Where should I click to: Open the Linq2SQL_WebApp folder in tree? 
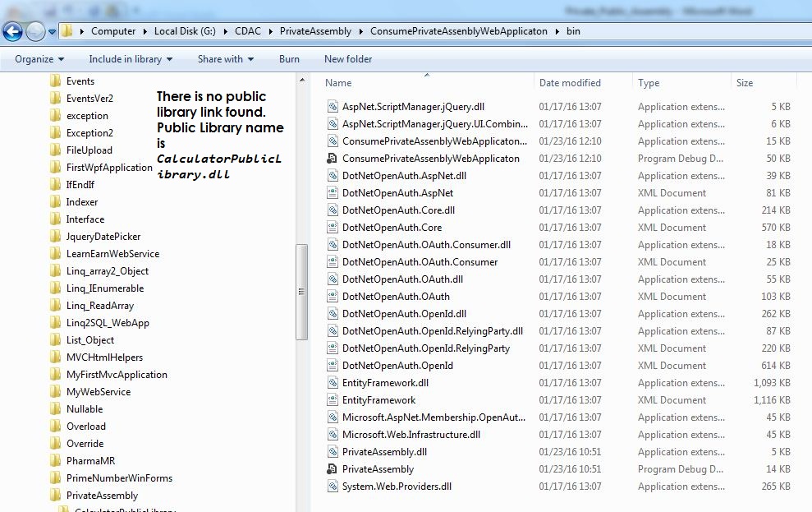pos(108,323)
